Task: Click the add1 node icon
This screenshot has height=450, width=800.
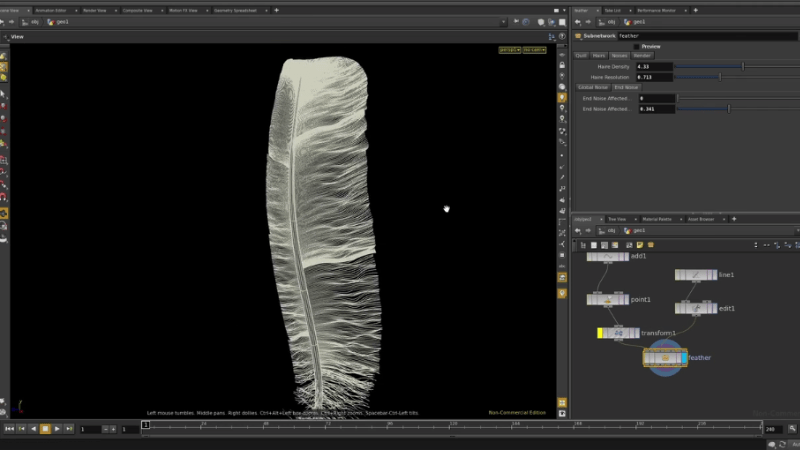Action: (x=607, y=257)
